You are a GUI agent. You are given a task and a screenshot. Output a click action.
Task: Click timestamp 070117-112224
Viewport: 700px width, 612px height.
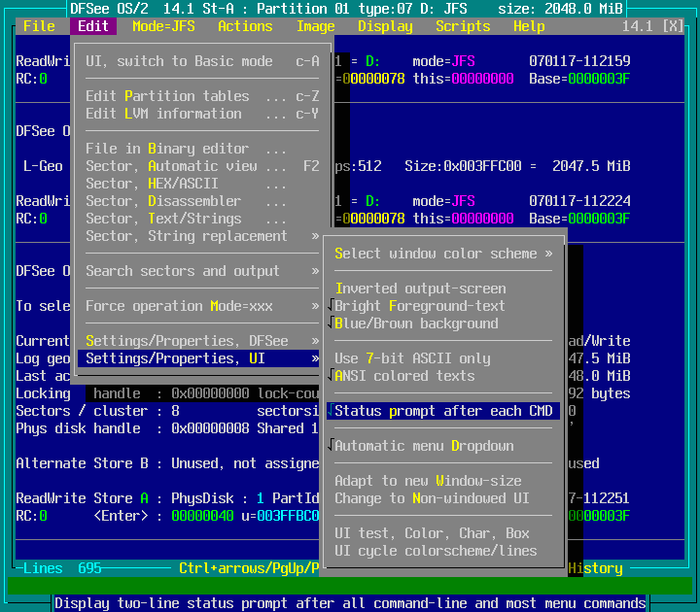coord(579,201)
